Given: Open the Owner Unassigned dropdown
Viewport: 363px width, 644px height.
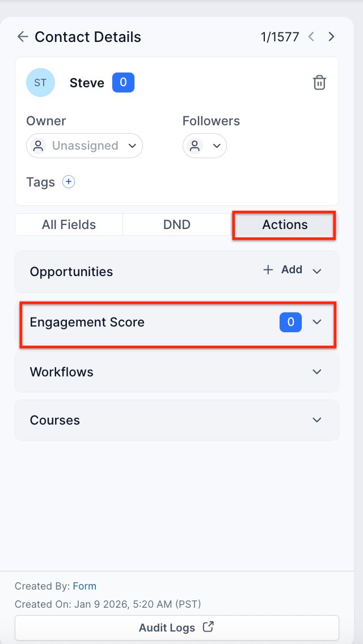Looking at the screenshot, I should 85,146.
